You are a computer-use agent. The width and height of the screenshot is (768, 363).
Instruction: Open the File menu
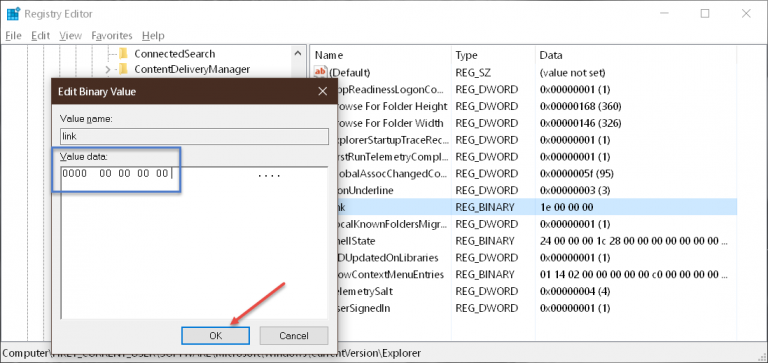(13, 35)
